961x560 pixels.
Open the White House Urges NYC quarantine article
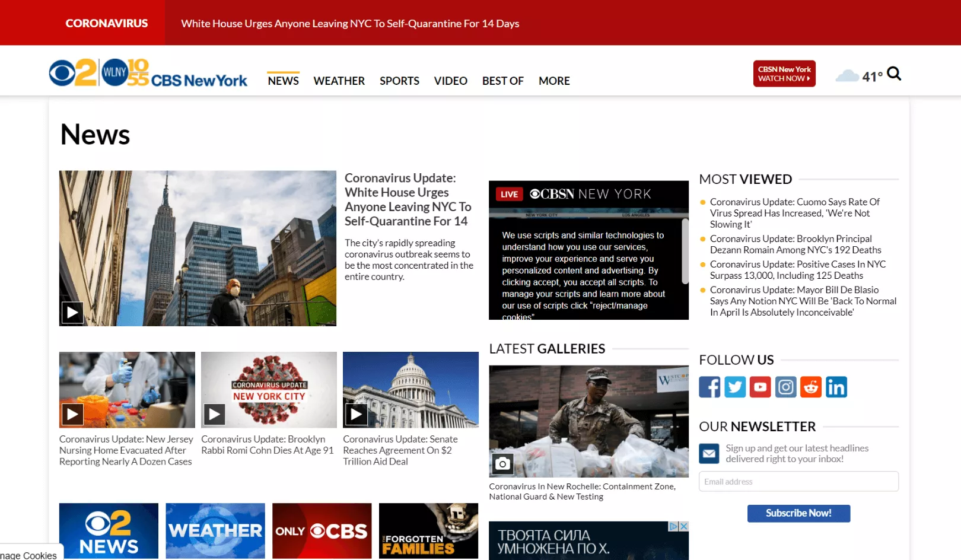point(408,199)
